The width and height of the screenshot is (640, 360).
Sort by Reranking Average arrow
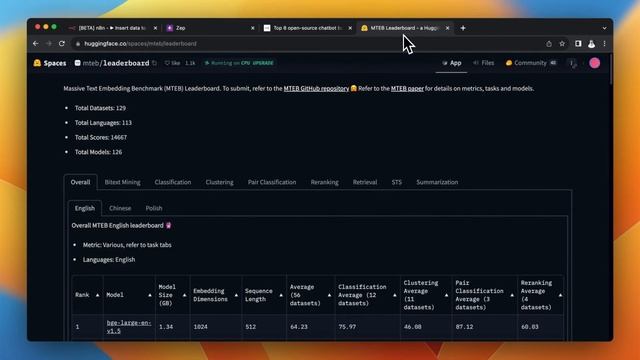coord(560,295)
